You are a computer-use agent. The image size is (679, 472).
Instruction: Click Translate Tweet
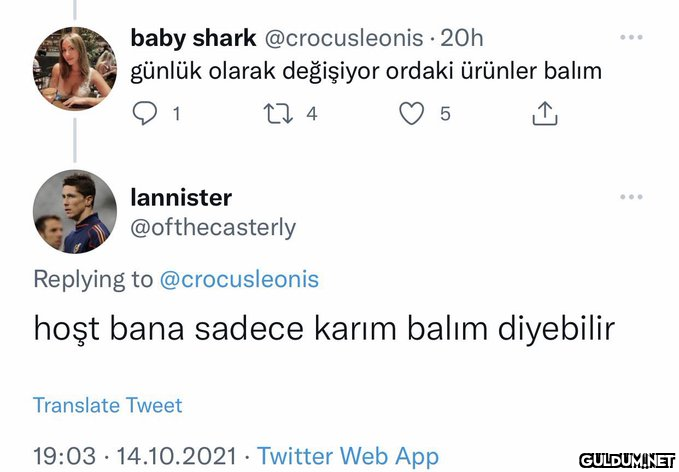pyautogui.click(x=108, y=405)
